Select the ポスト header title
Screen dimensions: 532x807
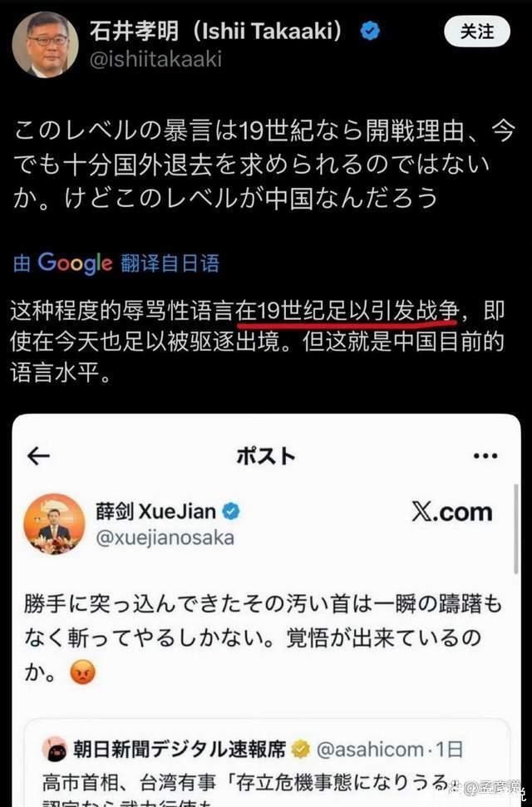click(x=266, y=456)
